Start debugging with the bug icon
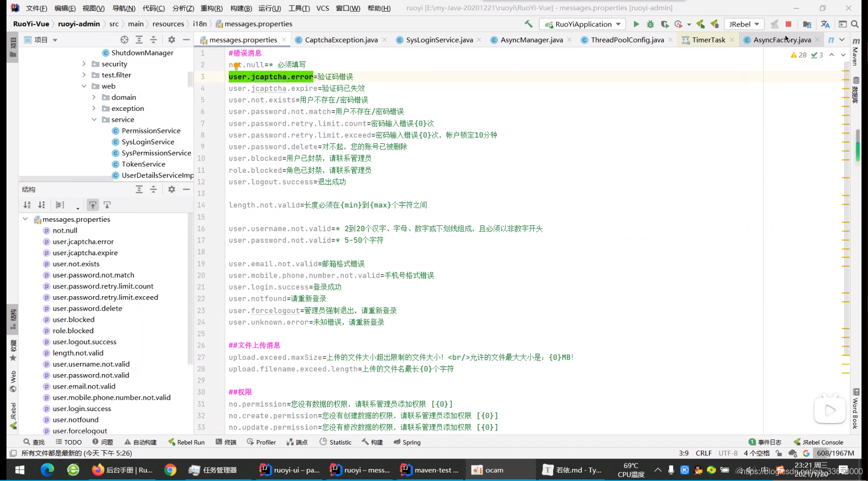The width and height of the screenshot is (868, 481). [x=650, y=24]
